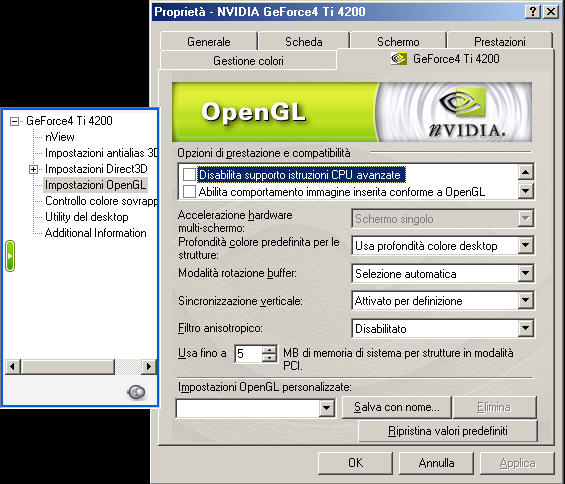Check Abilita comportamento immagine inserita conforme a OpenGL
The image size is (565, 484).
(x=189, y=191)
